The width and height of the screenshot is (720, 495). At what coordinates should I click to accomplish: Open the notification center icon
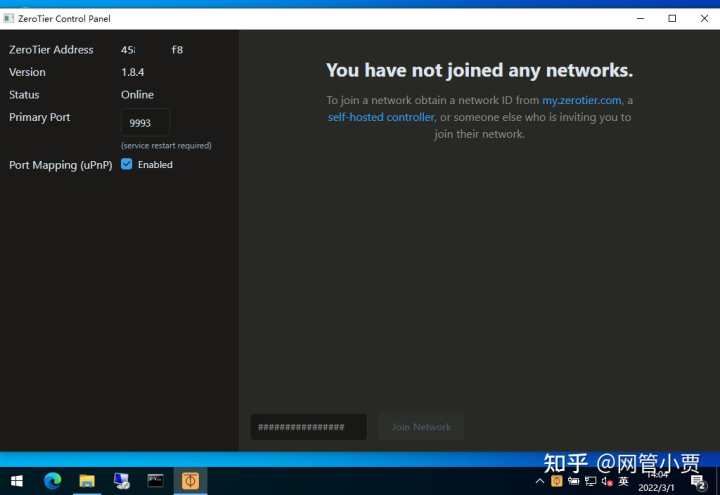pos(698,482)
